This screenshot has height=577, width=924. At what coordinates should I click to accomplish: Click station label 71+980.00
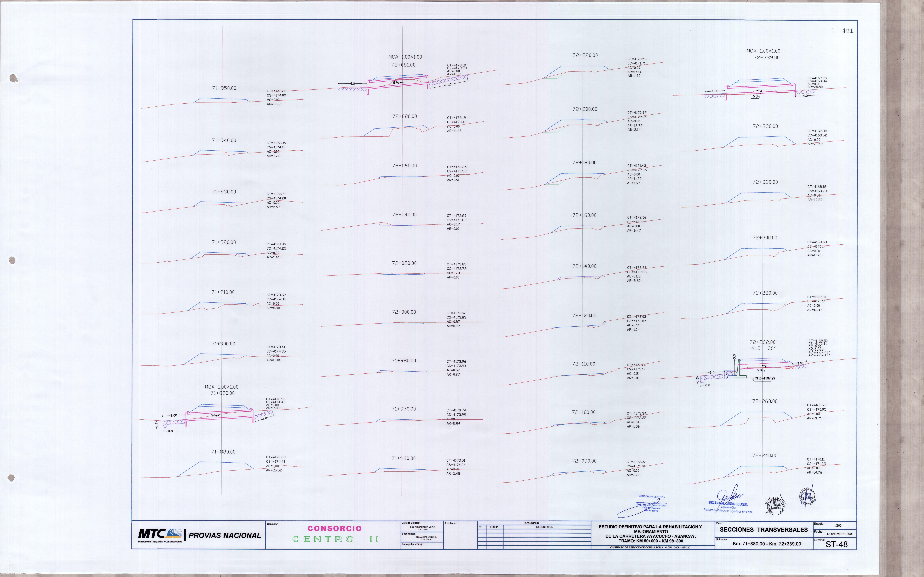pyautogui.click(x=404, y=361)
